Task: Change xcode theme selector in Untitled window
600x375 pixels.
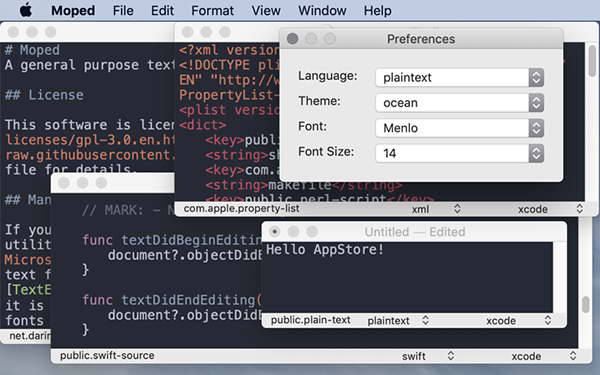Action: [518, 320]
